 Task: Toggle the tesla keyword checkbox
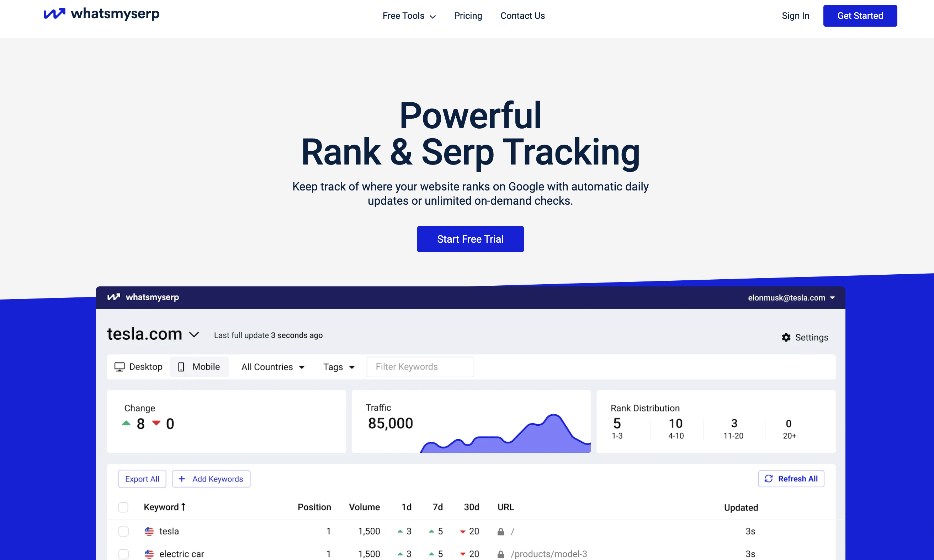(x=123, y=531)
